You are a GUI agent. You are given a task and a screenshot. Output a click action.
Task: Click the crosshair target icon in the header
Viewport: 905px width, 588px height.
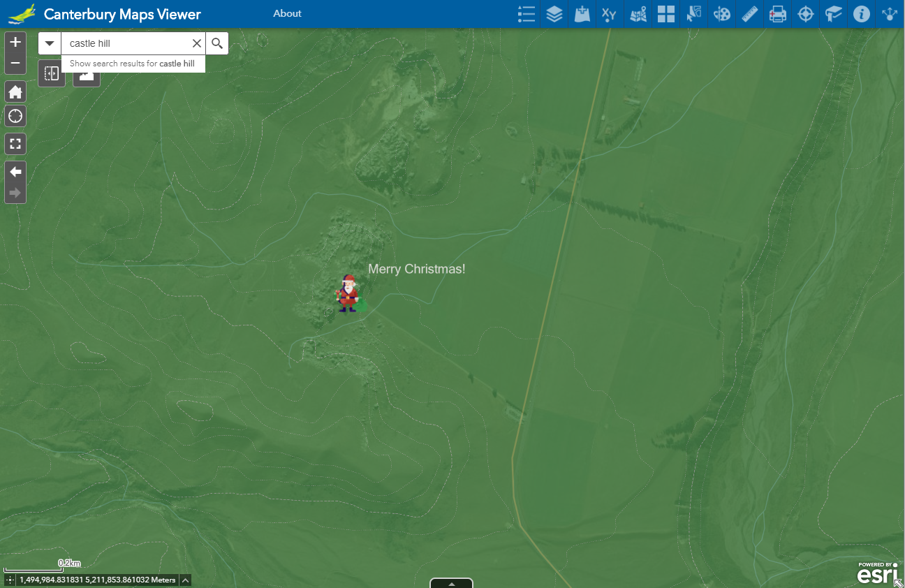(x=806, y=14)
